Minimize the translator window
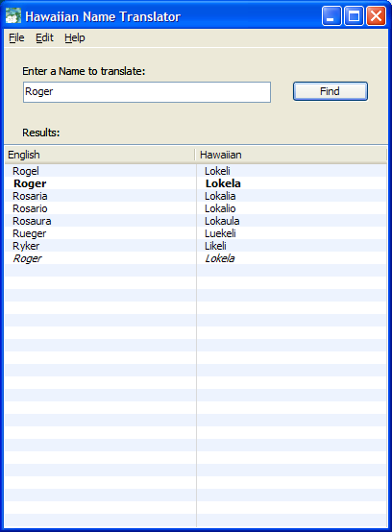The image size is (392, 532). pos(331,16)
